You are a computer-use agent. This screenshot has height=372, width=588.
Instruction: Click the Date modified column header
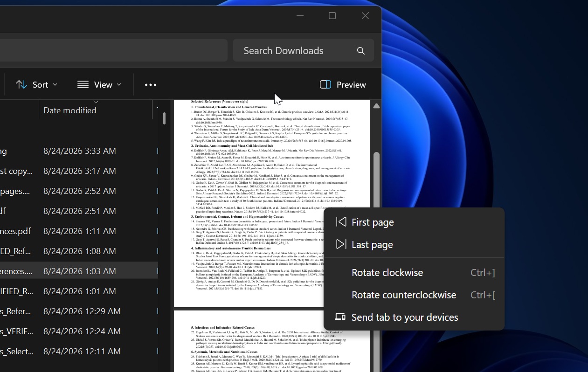click(x=96, y=110)
